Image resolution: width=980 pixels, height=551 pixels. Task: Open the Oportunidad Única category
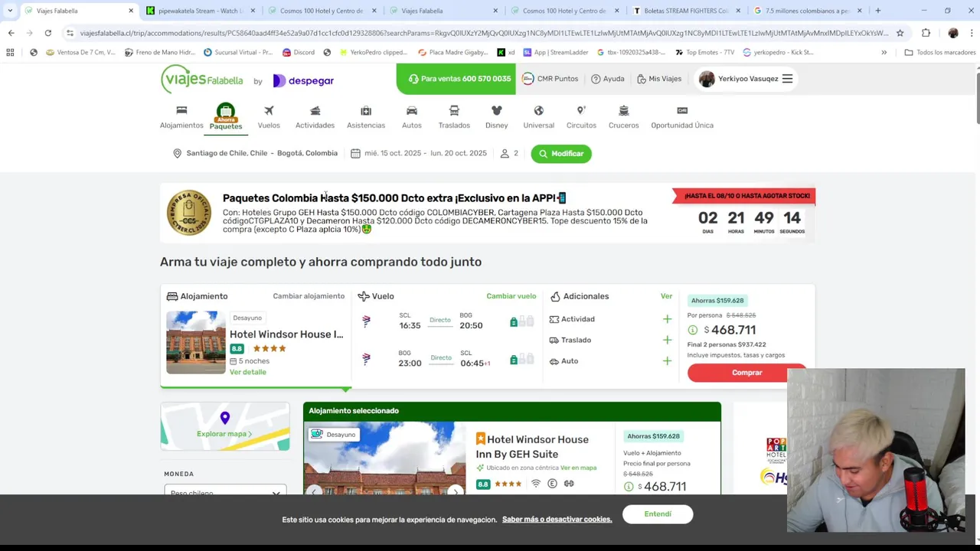coord(682,117)
